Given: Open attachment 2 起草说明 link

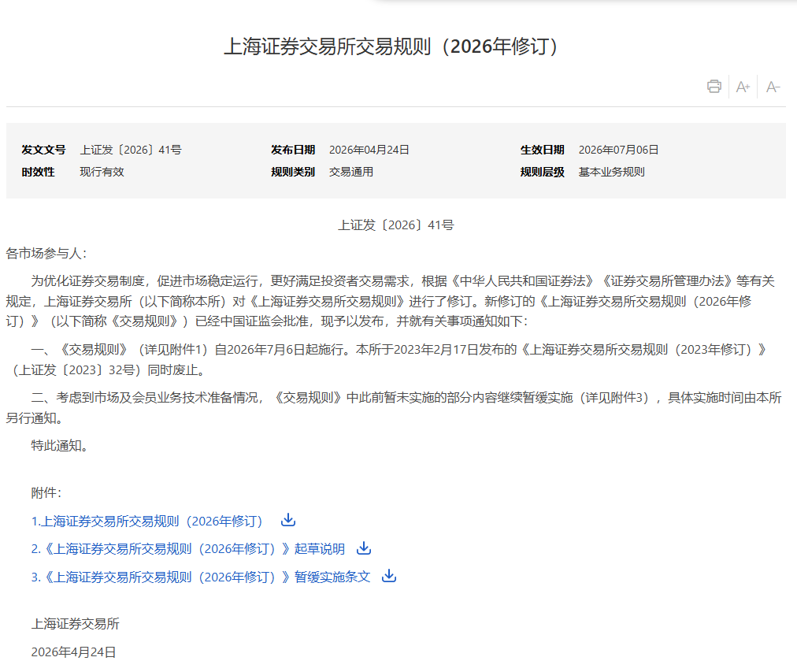Looking at the screenshot, I should [188, 549].
